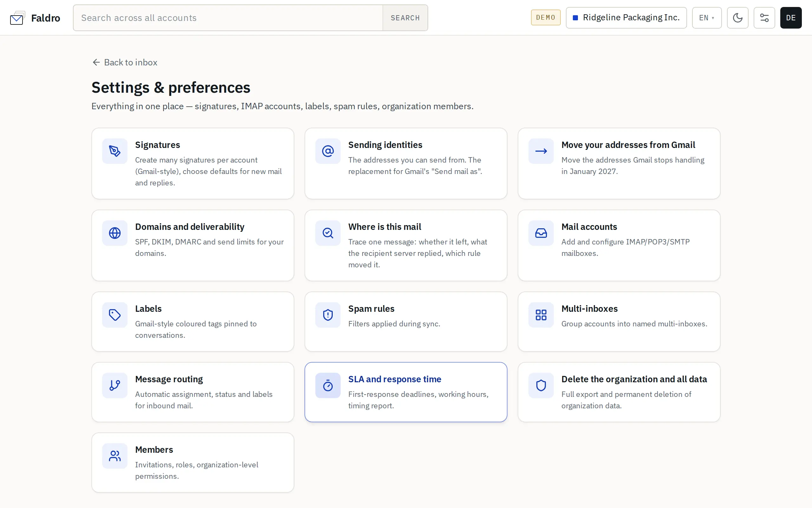Click the Multi-inboxes grid icon

pos(541,315)
